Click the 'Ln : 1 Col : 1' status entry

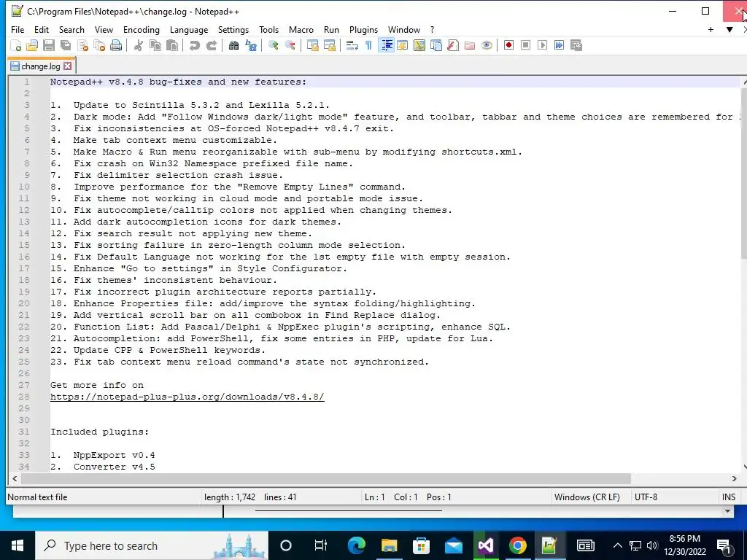tap(407, 497)
